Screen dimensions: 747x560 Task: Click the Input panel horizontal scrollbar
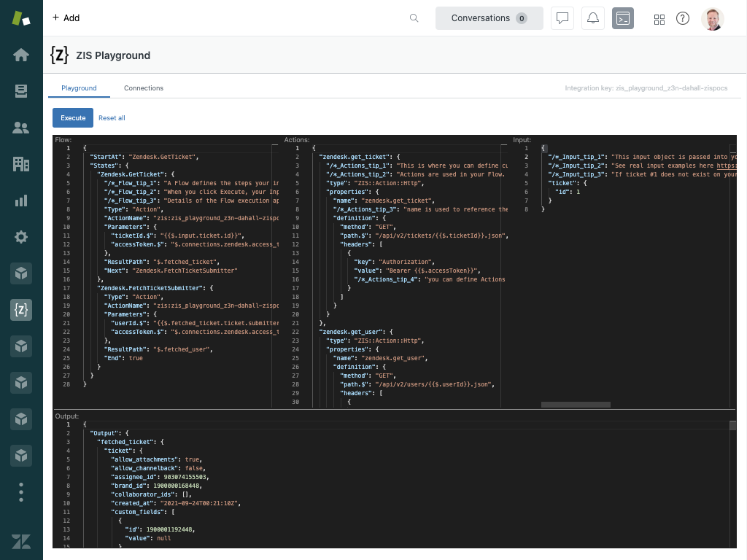575,404
